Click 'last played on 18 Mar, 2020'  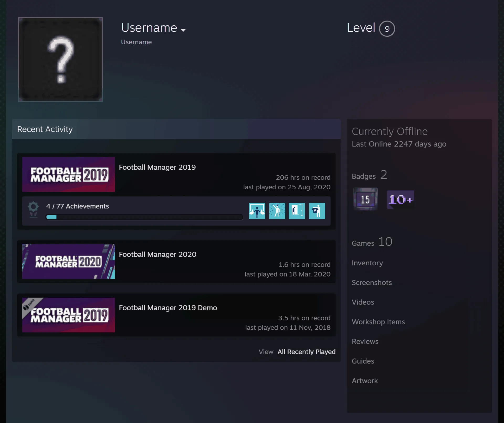click(287, 274)
